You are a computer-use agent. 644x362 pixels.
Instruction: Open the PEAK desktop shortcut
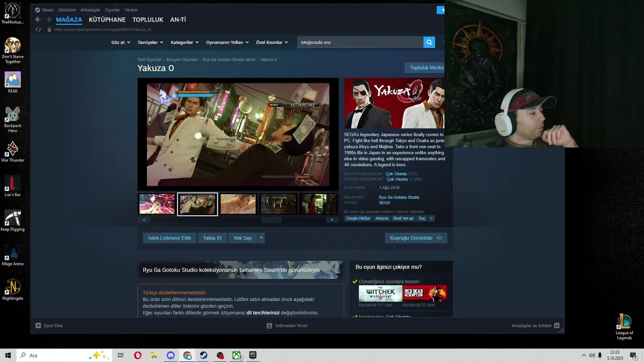coord(13,82)
